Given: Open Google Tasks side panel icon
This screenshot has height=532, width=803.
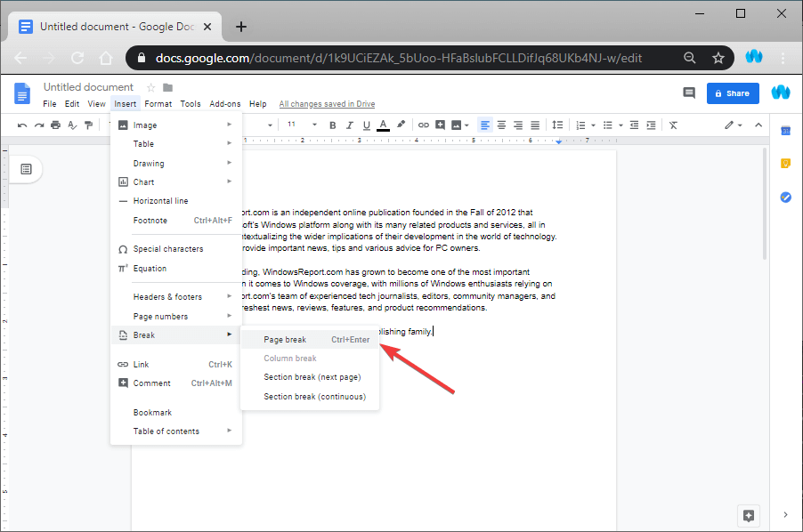Looking at the screenshot, I should 785,197.
